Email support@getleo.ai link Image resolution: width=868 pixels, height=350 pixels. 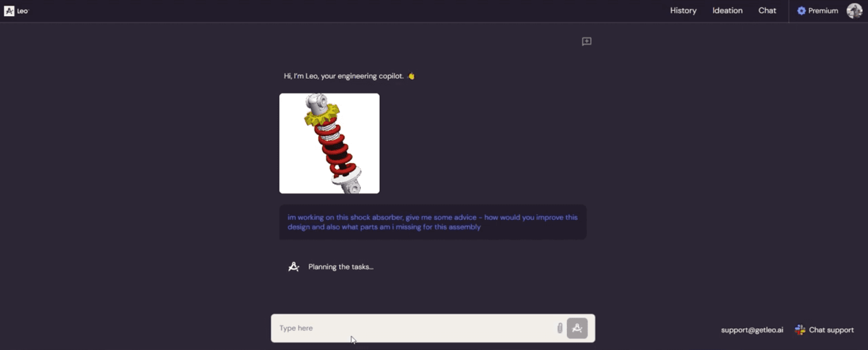[752, 330]
